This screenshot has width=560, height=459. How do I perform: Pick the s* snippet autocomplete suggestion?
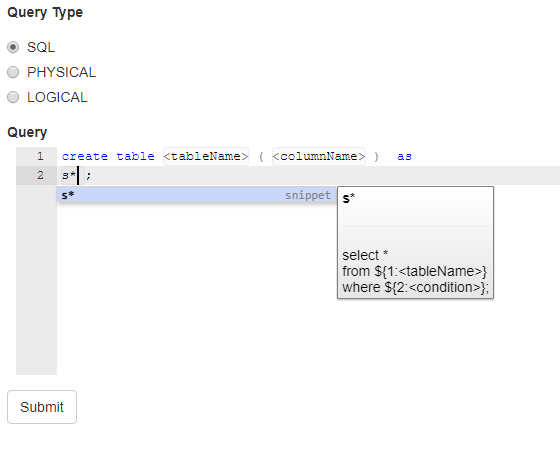[196, 195]
